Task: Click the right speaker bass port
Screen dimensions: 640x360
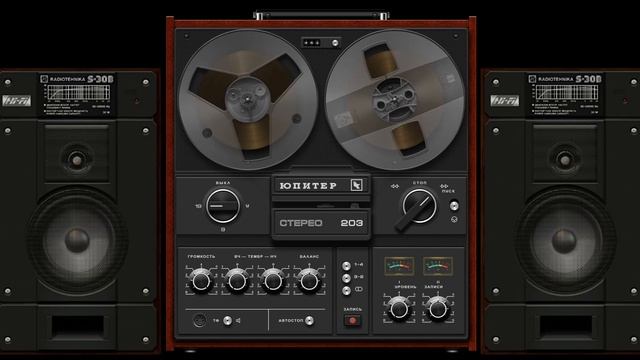Action: [565, 326]
